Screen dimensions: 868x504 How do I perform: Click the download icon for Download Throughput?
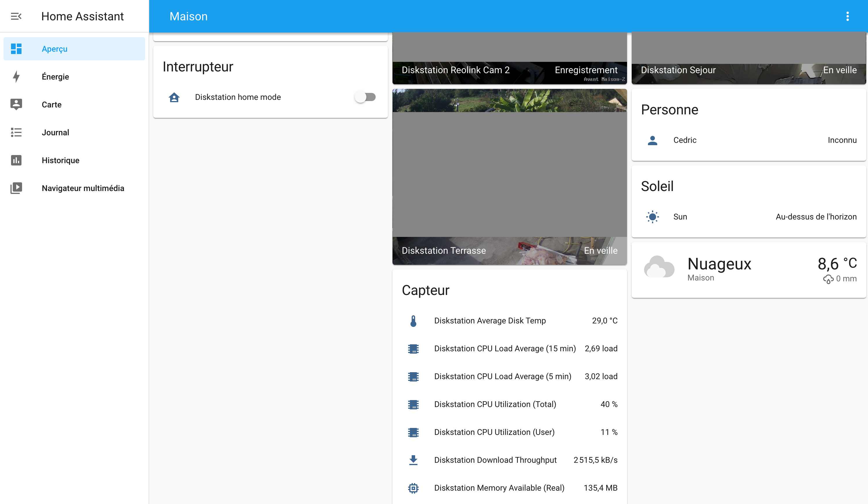tap(413, 460)
